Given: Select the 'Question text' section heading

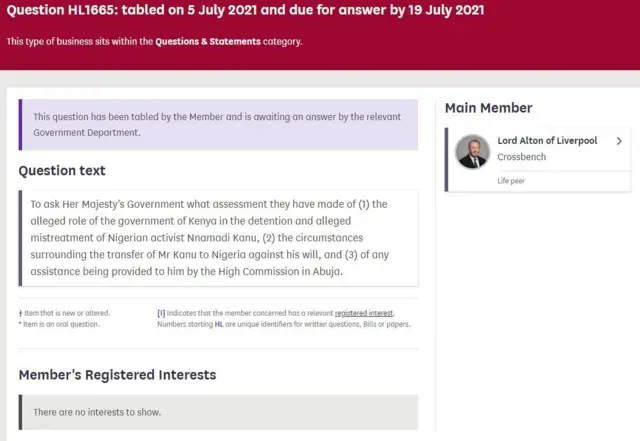Looking at the screenshot, I should click(x=62, y=171).
